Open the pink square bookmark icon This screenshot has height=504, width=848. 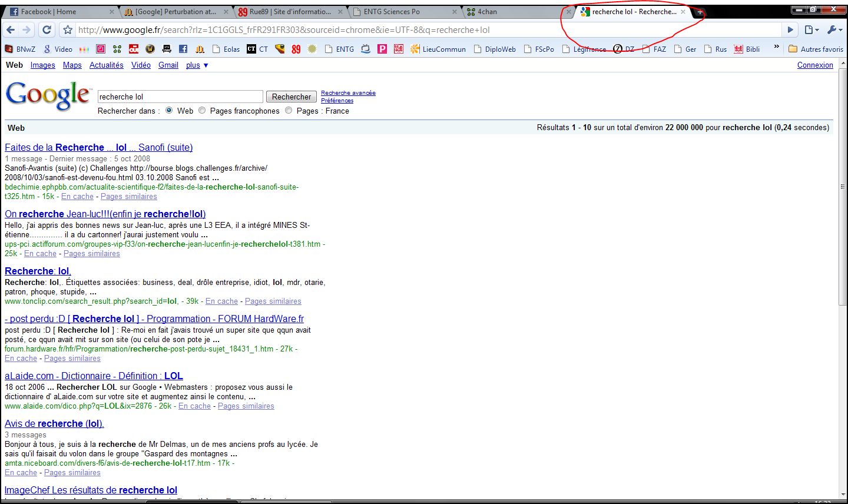[101, 49]
